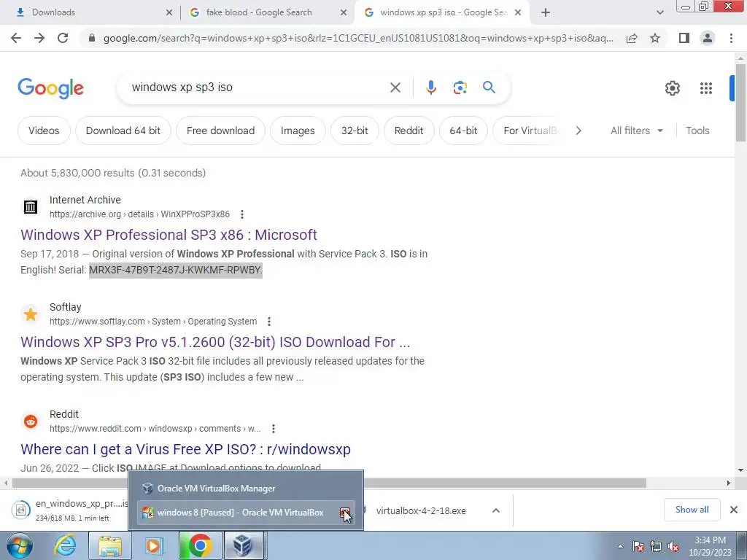Launch Internet Explorer from the taskbar
Image resolution: width=747 pixels, height=560 pixels.
click(x=65, y=545)
